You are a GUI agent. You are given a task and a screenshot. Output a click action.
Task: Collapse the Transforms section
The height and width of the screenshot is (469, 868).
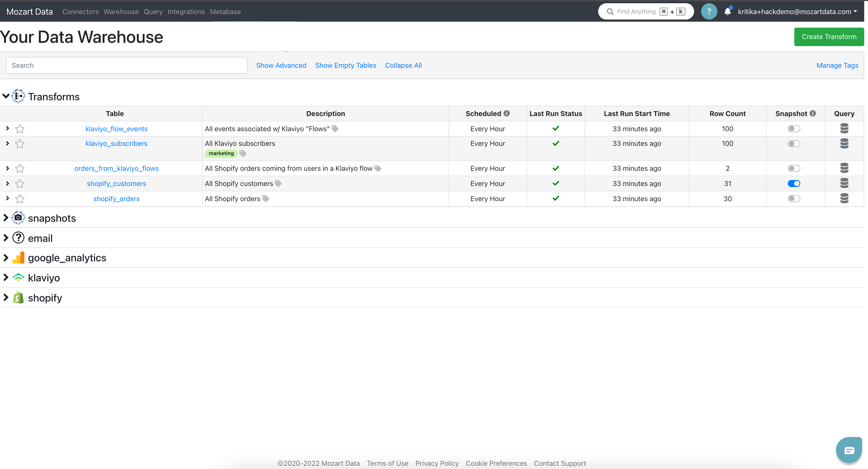pyautogui.click(x=6, y=96)
